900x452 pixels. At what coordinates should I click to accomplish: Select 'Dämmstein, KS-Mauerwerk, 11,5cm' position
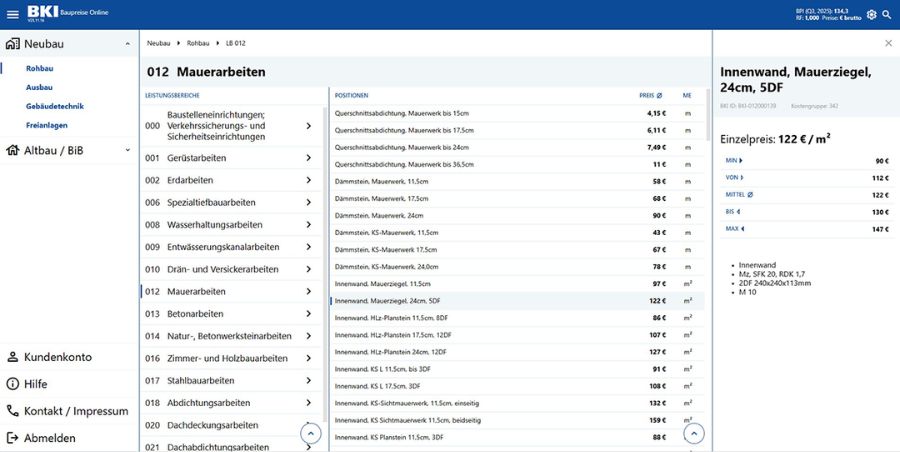517,233
